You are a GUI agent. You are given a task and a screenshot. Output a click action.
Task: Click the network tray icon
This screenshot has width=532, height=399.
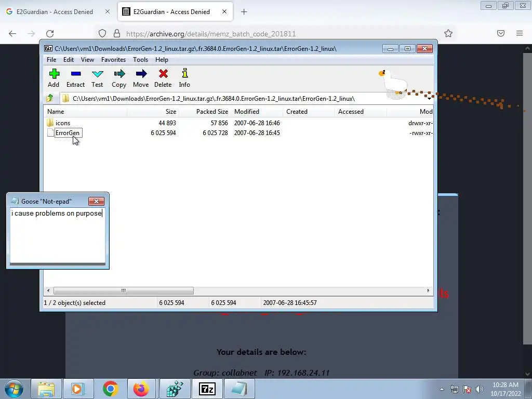point(454,389)
